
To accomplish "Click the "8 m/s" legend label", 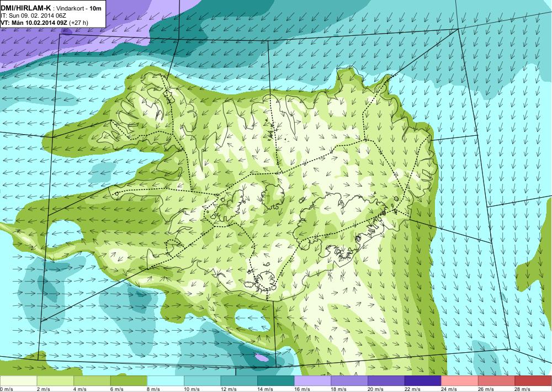I will tap(153, 389).
